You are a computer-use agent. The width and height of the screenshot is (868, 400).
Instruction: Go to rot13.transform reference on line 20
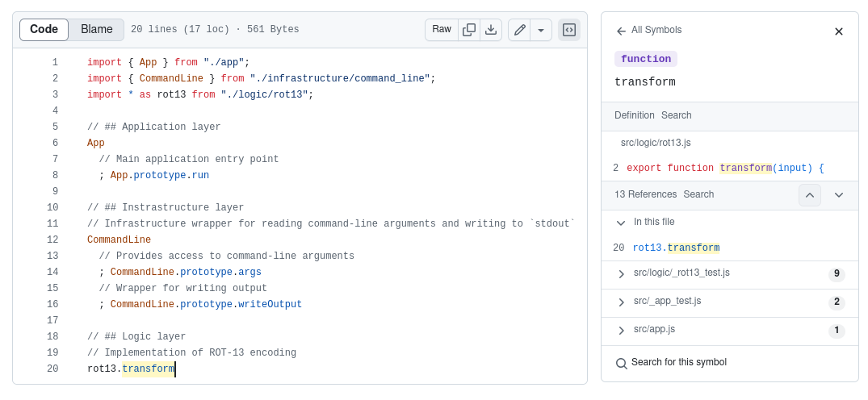676,248
